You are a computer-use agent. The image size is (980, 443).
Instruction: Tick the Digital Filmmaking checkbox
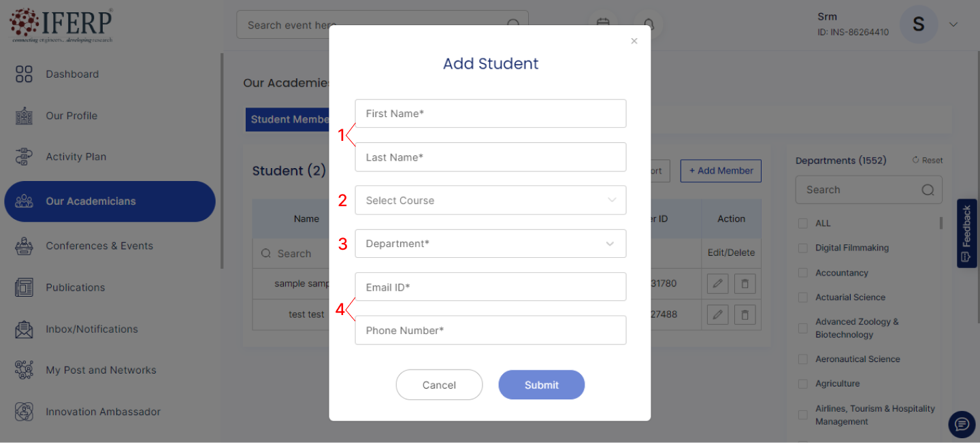(803, 248)
